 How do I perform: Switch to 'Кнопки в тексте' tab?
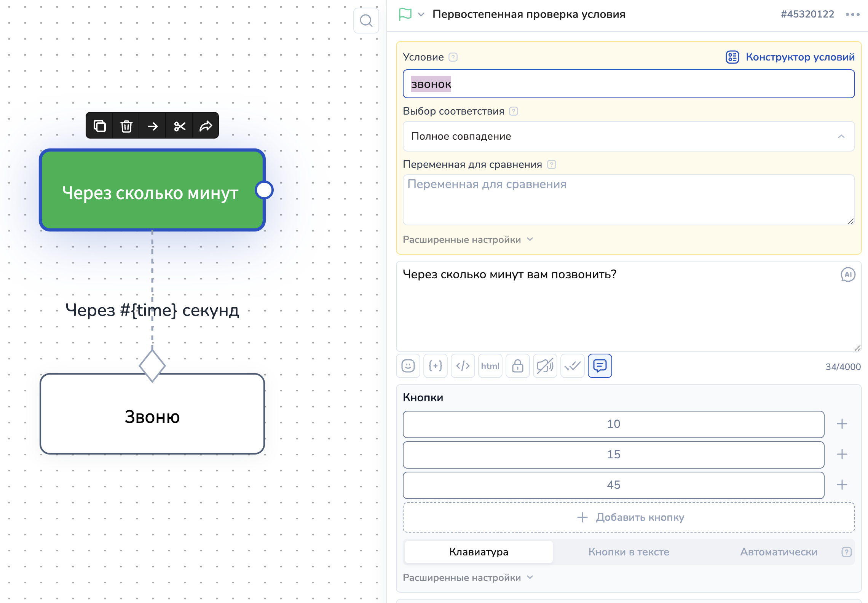click(x=629, y=552)
